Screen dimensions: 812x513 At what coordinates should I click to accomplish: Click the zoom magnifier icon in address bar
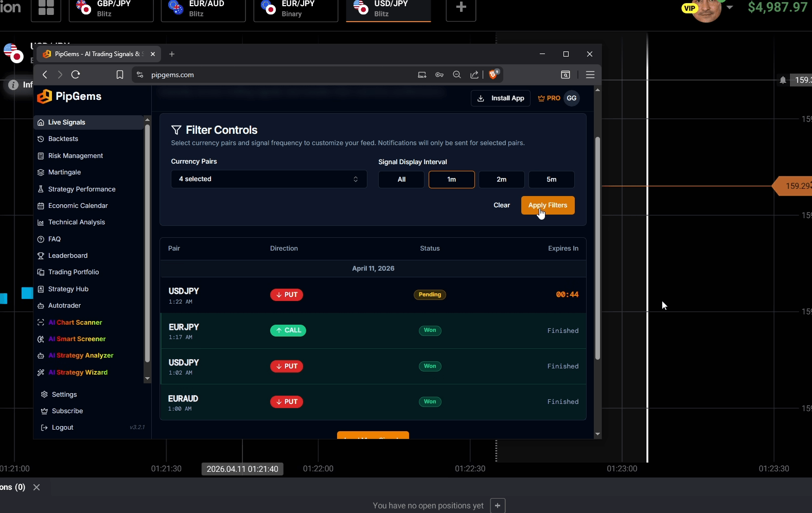(456, 75)
